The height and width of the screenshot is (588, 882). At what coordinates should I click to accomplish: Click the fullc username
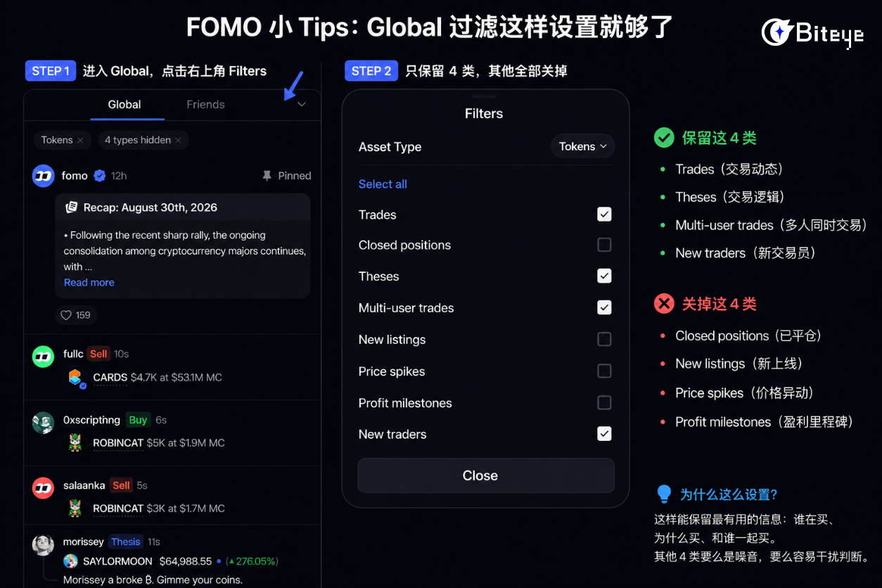click(73, 354)
